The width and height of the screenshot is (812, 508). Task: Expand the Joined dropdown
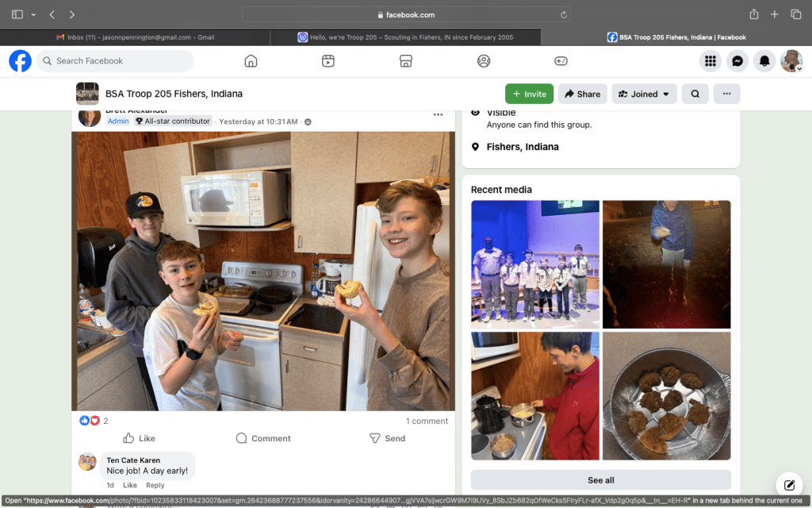pyautogui.click(x=643, y=94)
